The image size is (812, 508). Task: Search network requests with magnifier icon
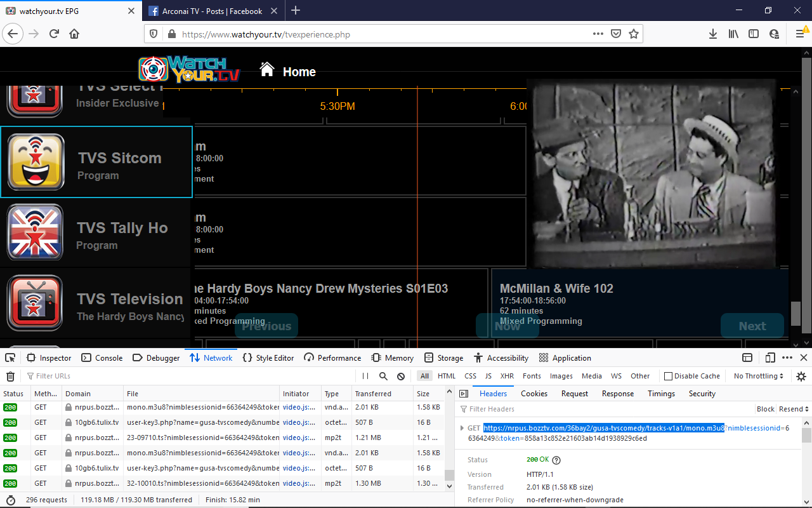(x=383, y=376)
